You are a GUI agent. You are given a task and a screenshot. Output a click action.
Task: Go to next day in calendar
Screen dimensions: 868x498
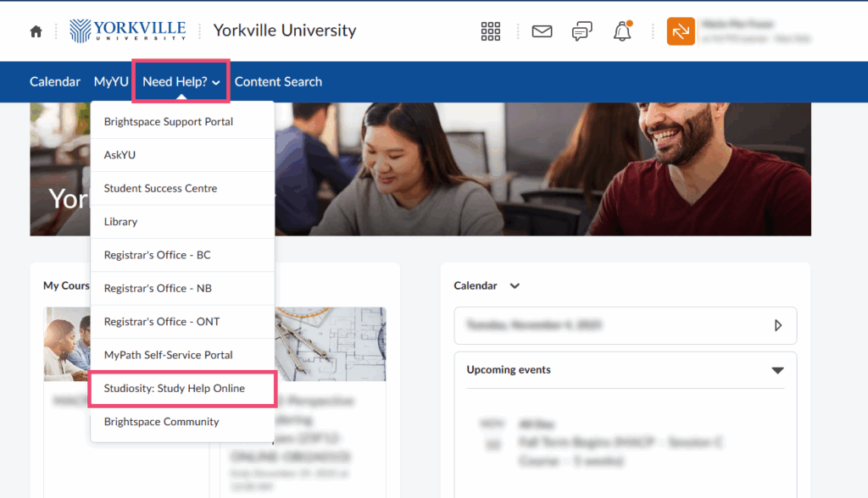(778, 325)
